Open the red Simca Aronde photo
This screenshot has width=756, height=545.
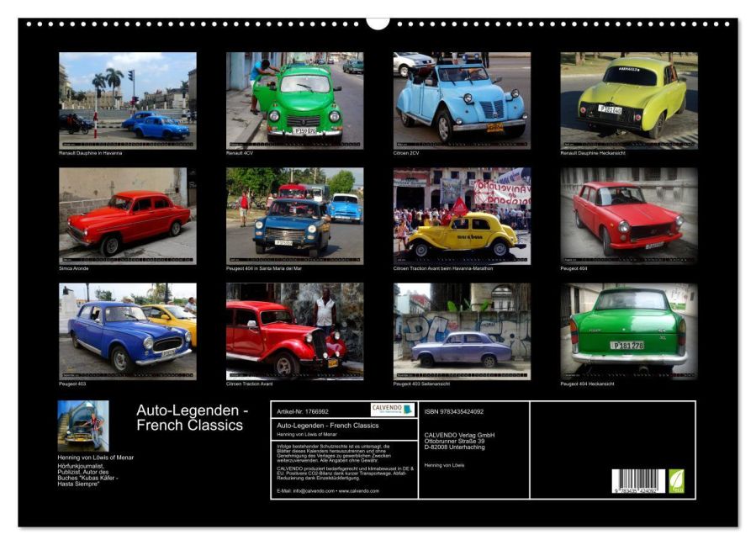click(127, 215)
